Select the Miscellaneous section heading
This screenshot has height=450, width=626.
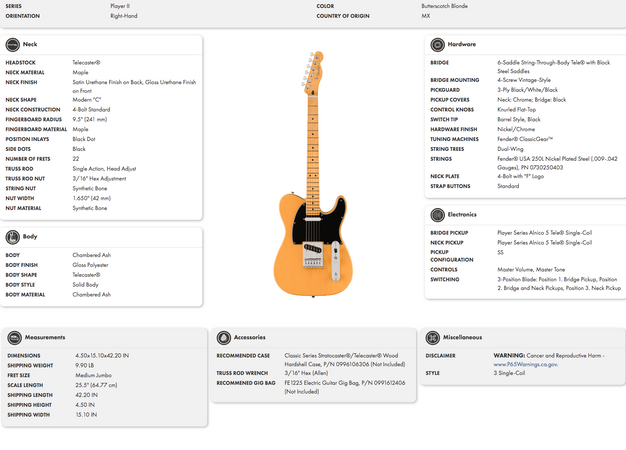[463, 337]
